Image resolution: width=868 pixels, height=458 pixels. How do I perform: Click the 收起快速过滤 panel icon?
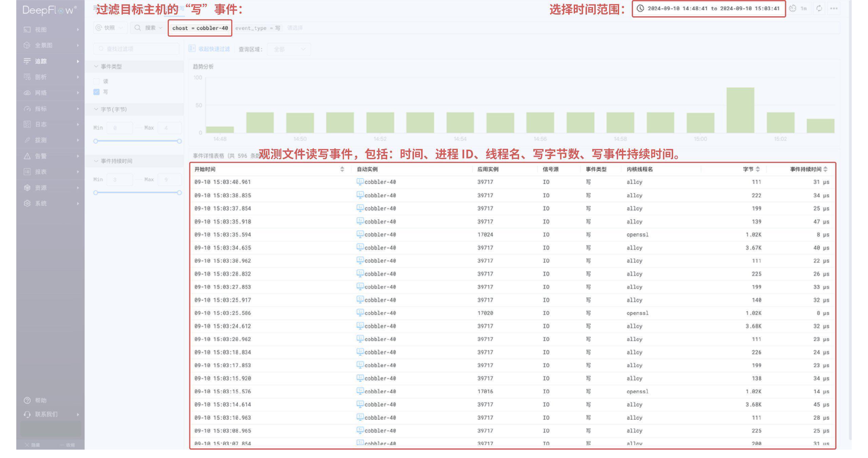coord(192,49)
